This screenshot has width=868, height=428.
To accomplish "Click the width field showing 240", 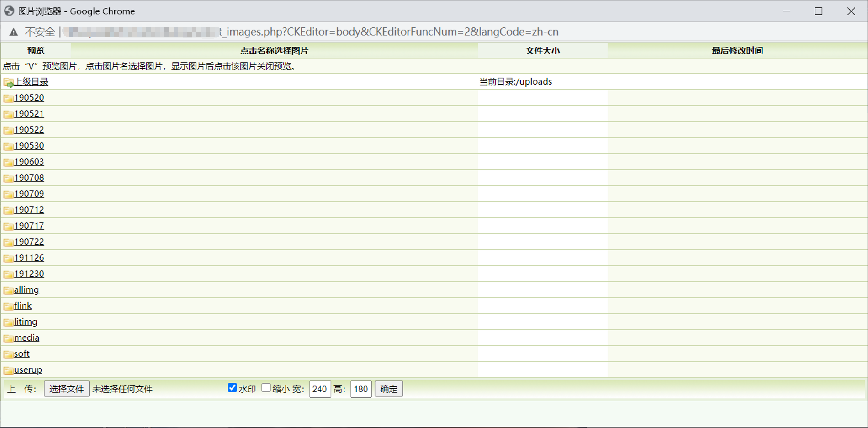I will 320,389.
